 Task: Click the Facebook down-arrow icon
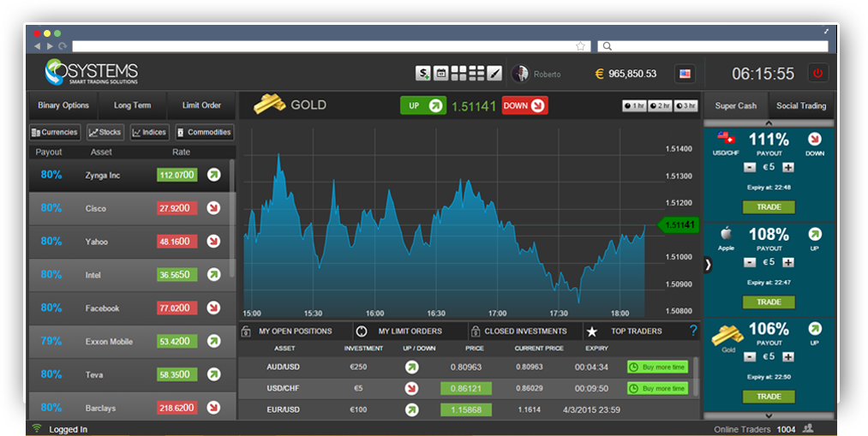[x=213, y=308]
